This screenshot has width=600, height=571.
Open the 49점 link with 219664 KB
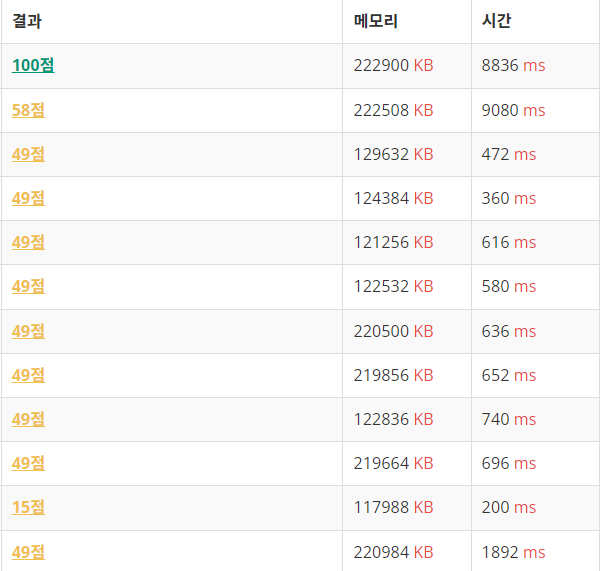point(28,463)
